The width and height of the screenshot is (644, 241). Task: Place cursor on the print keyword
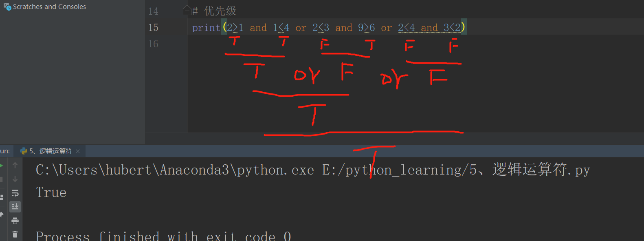[206, 27]
